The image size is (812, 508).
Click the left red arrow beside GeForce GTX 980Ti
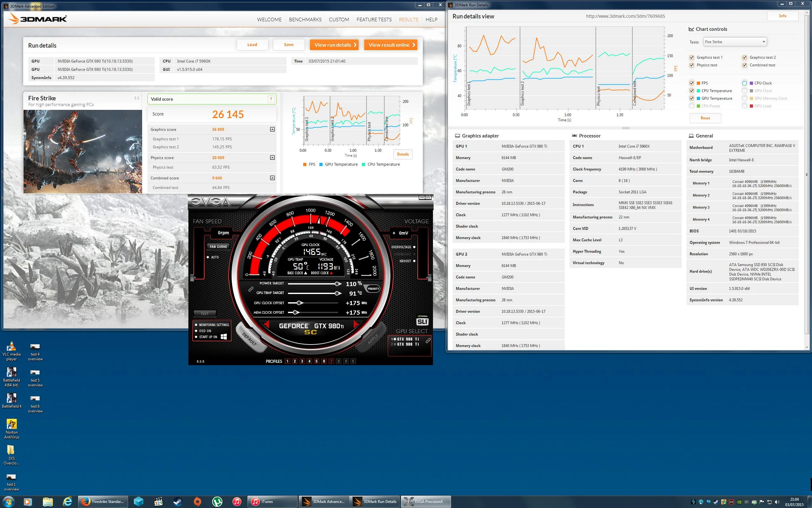point(267,324)
